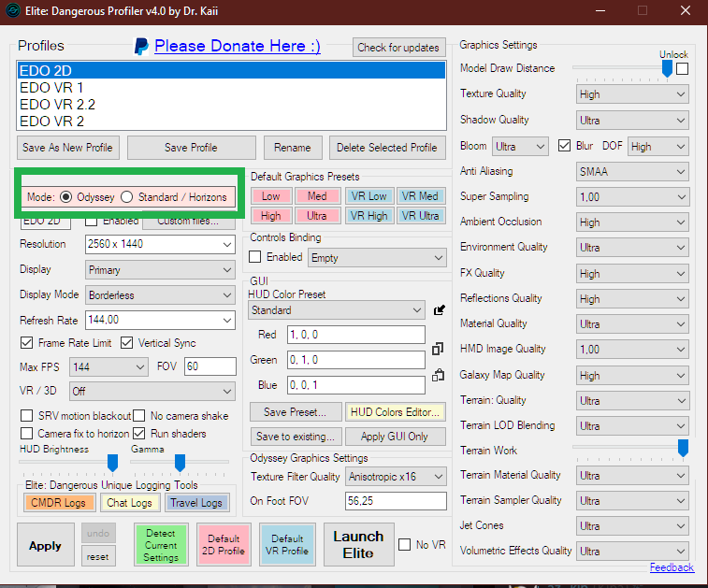Open the Feedback link
The height and width of the screenshot is (588, 708).
(x=672, y=567)
